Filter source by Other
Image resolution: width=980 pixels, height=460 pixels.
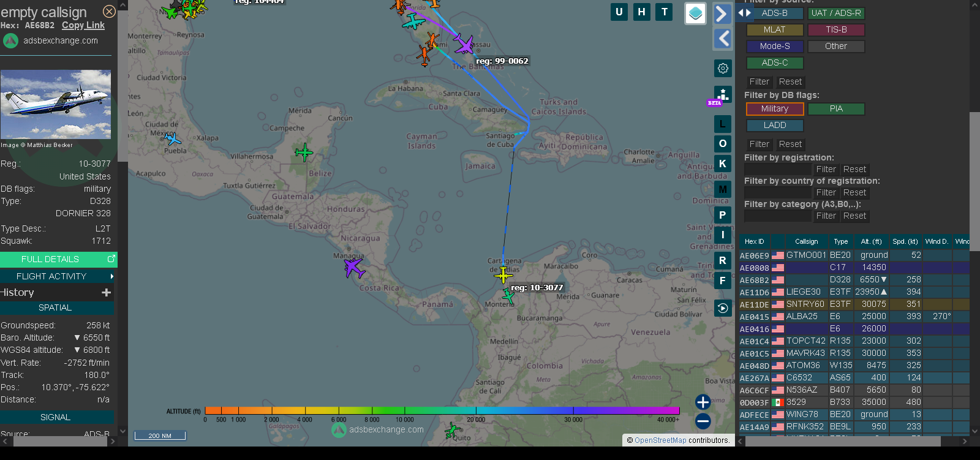point(836,46)
